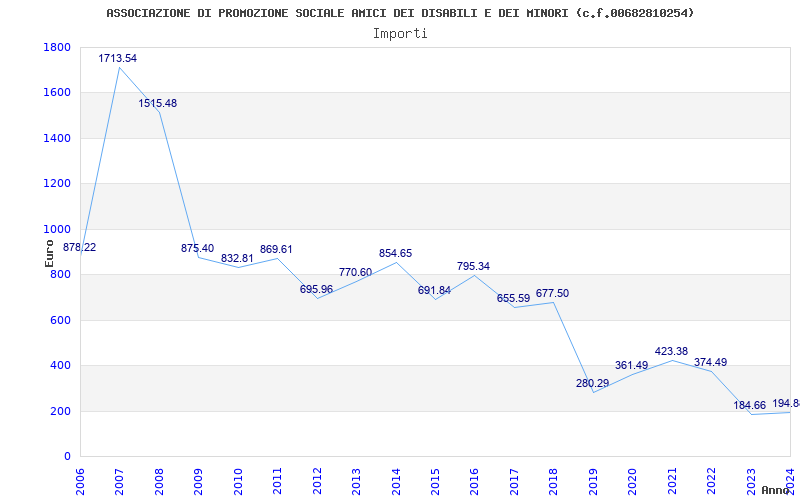Click the x-axis year 2014
The height and width of the screenshot is (500, 800).
(x=395, y=482)
